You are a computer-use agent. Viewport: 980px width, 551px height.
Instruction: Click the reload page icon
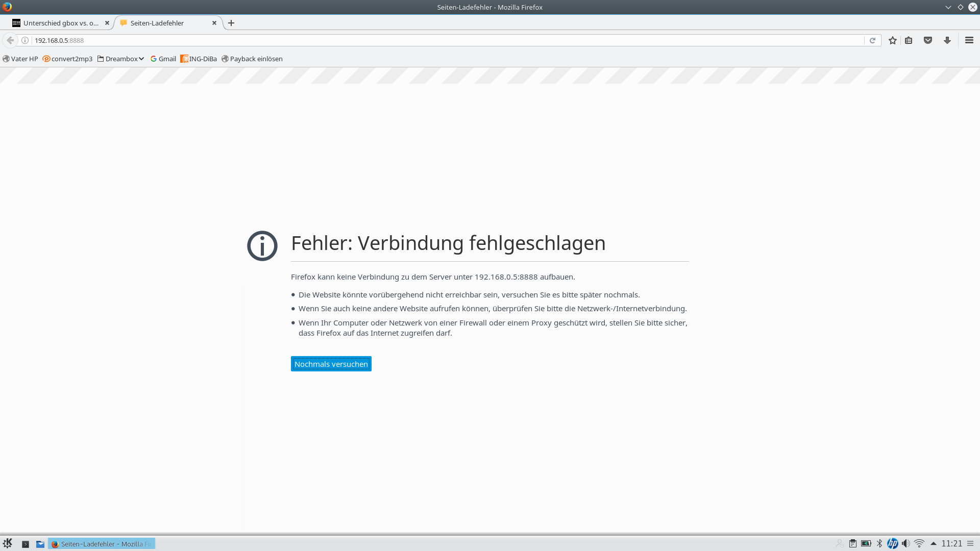(x=872, y=40)
